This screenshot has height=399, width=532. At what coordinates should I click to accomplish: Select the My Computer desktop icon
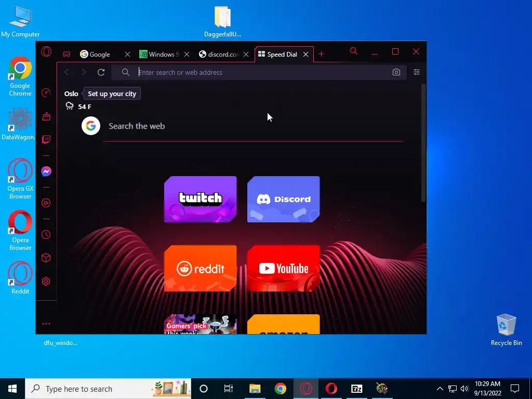[20, 22]
